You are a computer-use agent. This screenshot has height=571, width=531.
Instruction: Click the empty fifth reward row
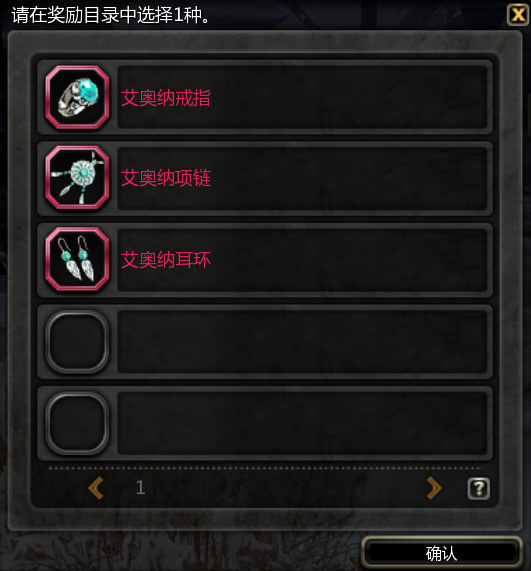pyautogui.click(x=265, y=423)
